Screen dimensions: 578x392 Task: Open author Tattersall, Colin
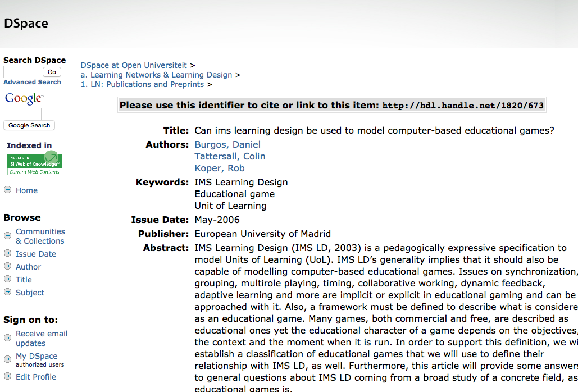(230, 156)
